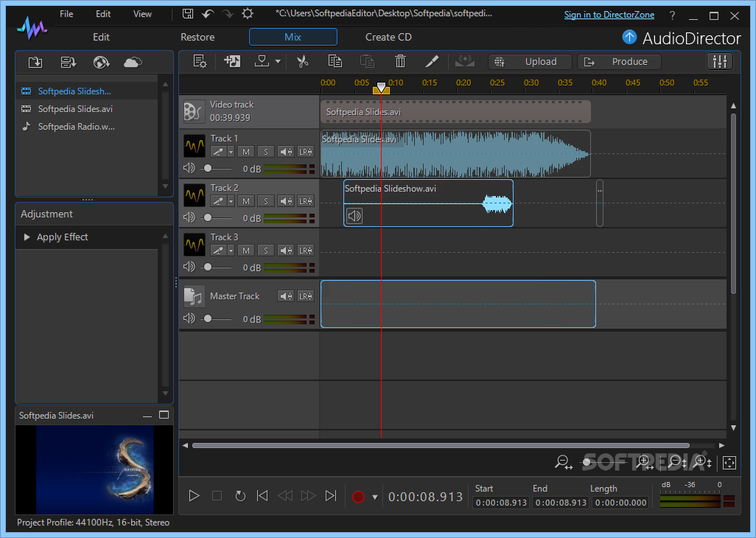Image resolution: width=756 pixels, height=538 pixels.
Task: Toggle Track 3 mute M button
Action: [246, 250]
